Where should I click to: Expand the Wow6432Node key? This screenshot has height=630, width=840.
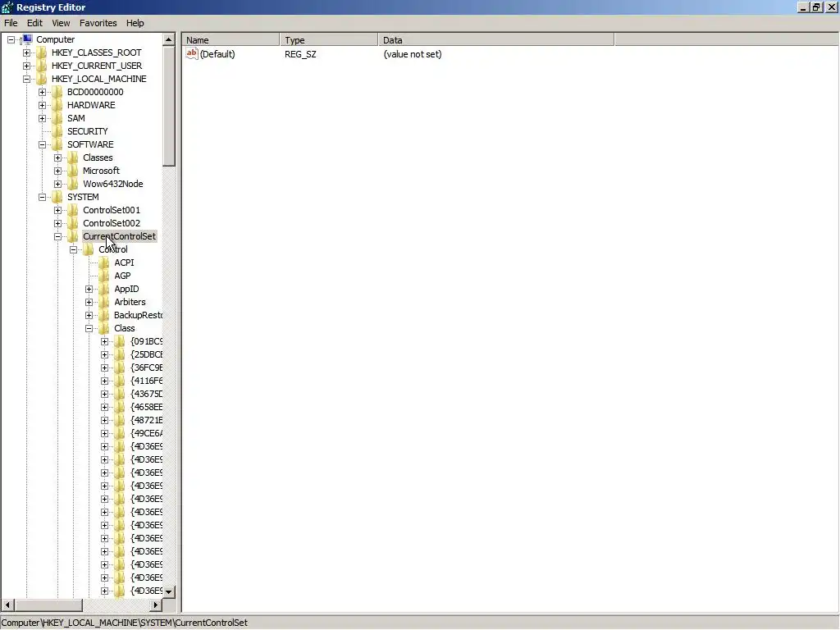pyautogui.click(x=57, y=184)
